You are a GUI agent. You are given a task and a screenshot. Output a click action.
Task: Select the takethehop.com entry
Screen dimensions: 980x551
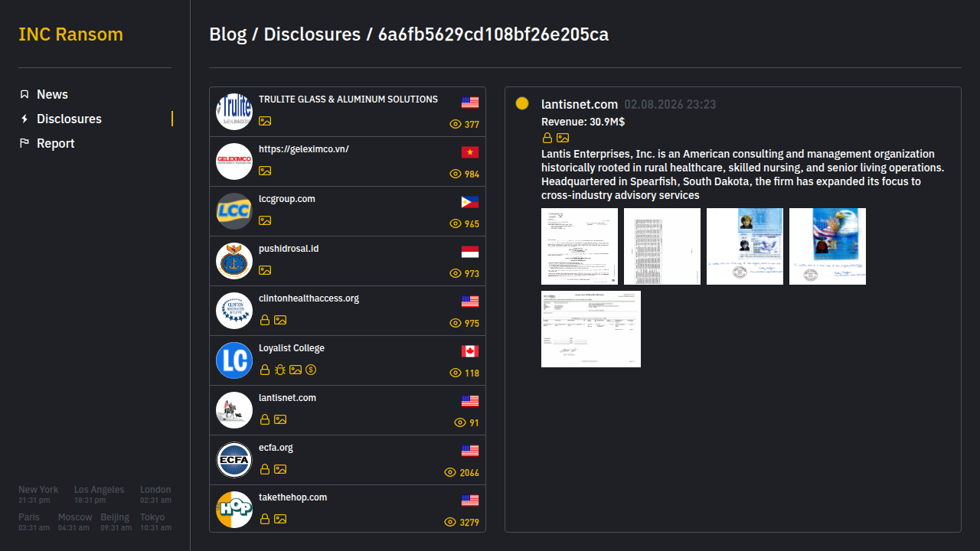coord(348,508)
